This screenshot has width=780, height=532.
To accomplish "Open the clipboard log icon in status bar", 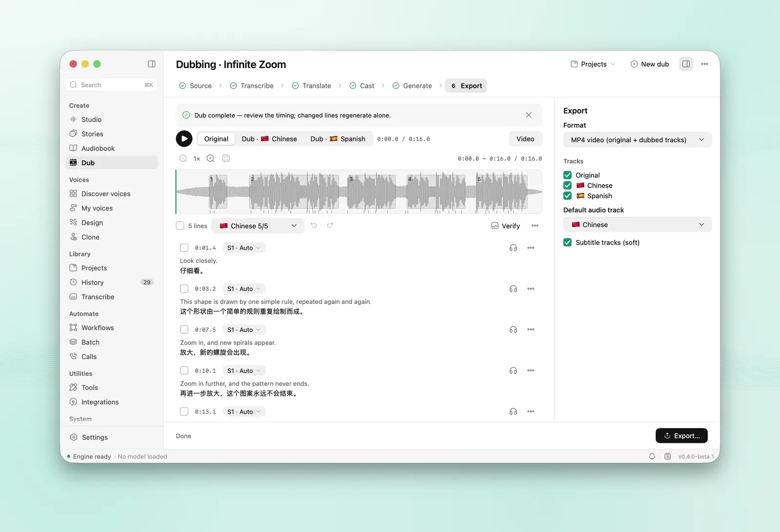I will [x=667, y=456].
